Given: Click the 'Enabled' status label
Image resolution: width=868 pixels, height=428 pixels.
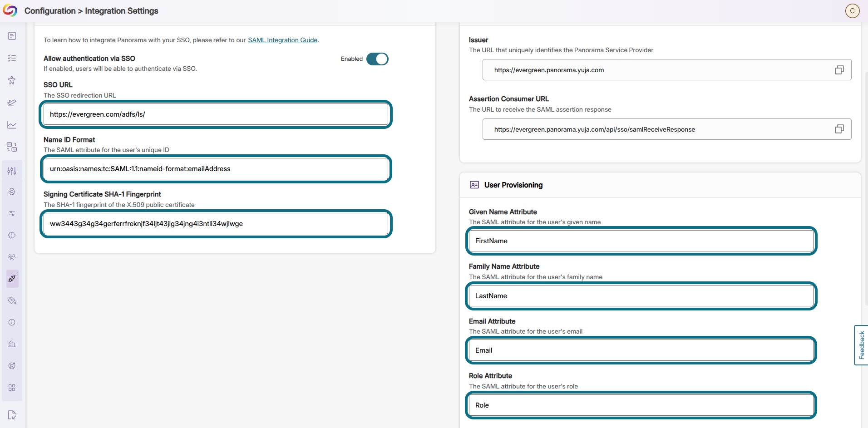Looking at the screenshot, I should 352,59.
